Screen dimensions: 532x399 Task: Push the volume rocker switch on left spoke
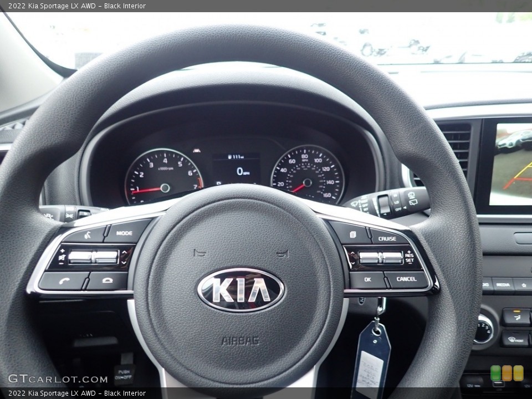[80, 257]
